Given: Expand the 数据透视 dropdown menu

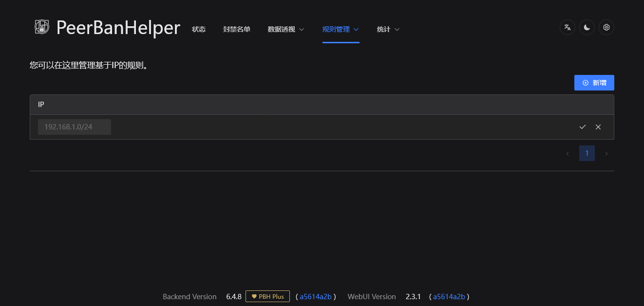Looking at the screenshot, I should click(x=286, y=29).
